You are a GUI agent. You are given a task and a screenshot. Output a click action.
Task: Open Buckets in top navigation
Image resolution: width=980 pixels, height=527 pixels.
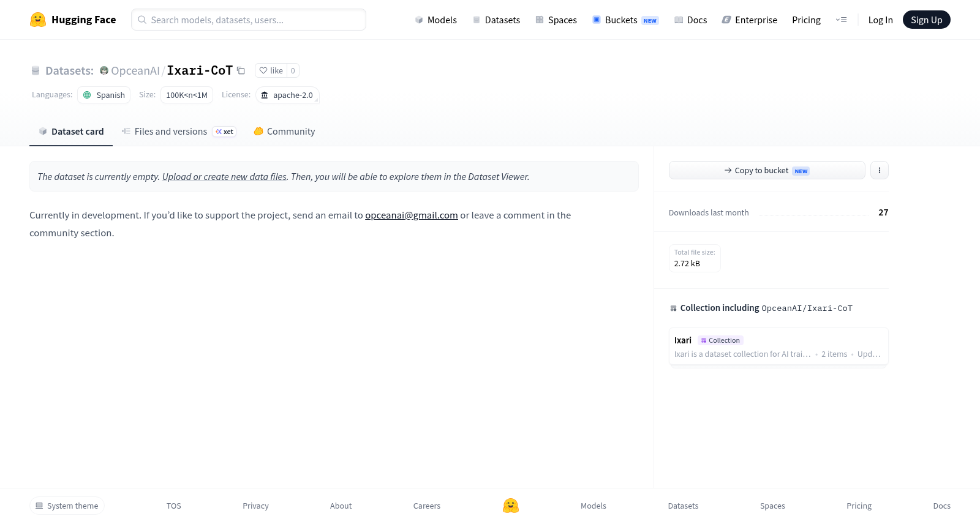click(x=625, y=20)
